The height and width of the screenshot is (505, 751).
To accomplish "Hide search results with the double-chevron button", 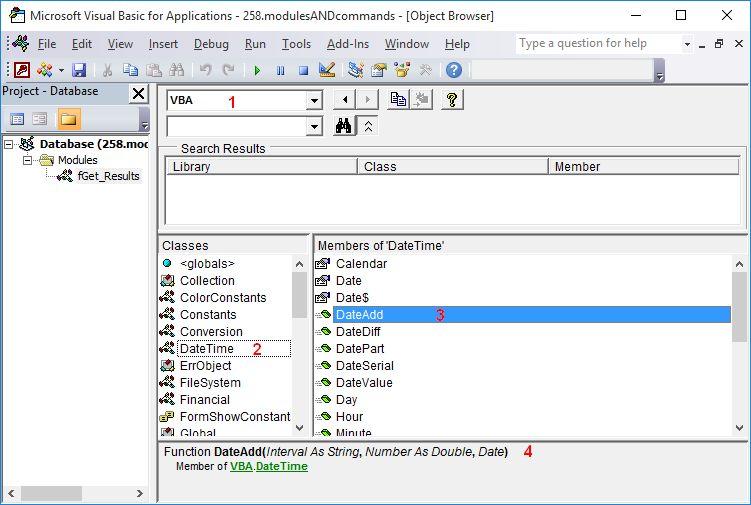I will pyautogui.click(x=368, y=126).
